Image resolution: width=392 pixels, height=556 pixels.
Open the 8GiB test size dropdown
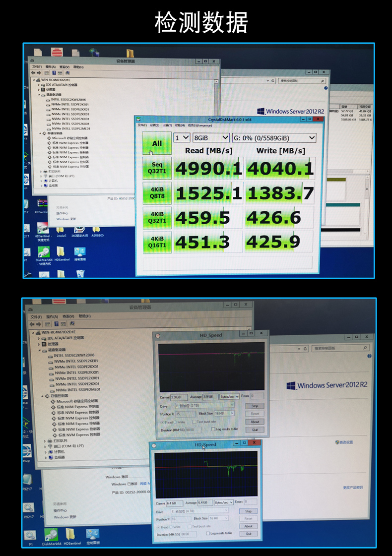211,137
